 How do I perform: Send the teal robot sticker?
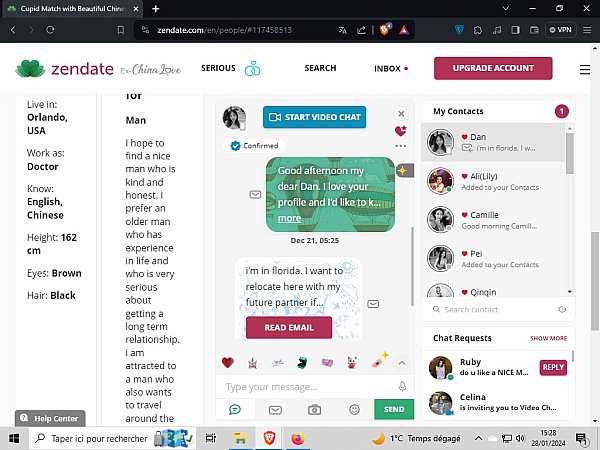pos(302,362)
